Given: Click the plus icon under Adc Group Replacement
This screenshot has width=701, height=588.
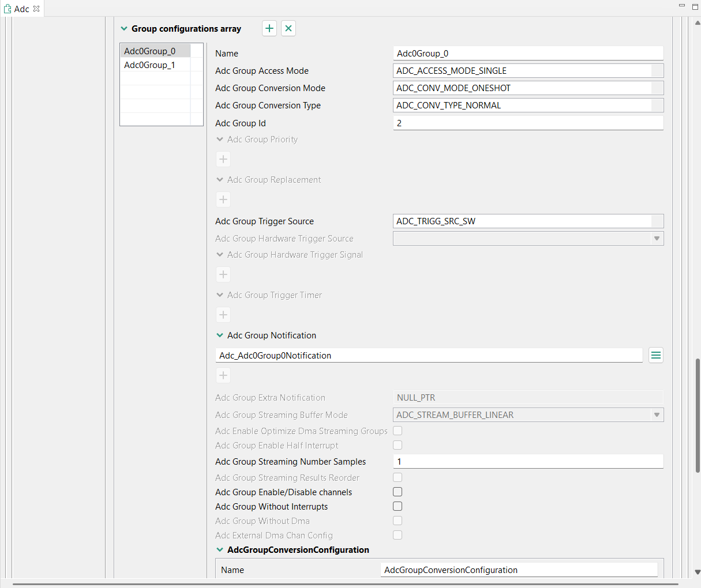Looking at the screenshot, I should [x=223, y=199].
